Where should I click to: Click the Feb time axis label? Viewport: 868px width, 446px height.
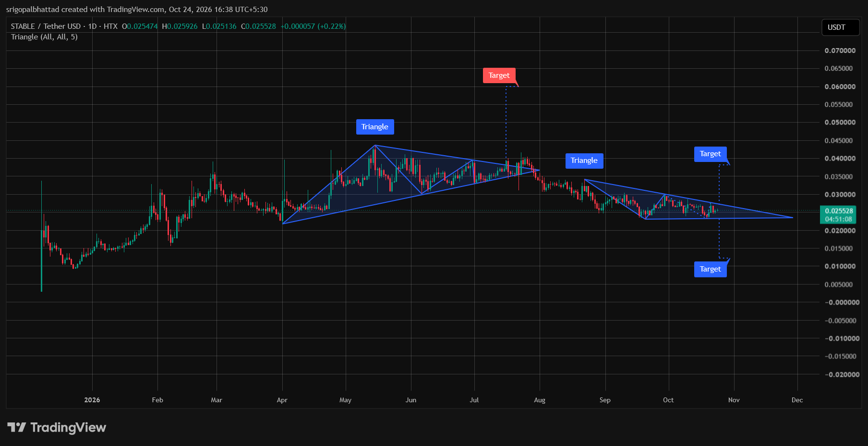[157, 400]
